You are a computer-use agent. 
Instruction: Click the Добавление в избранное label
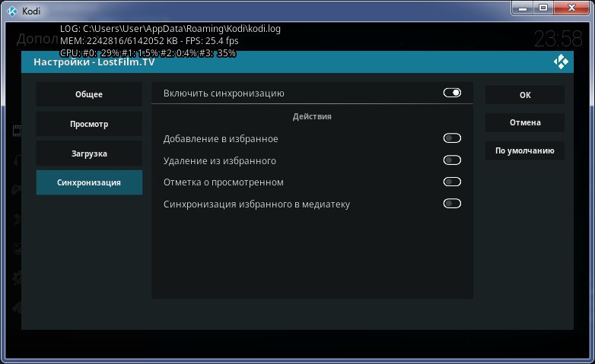[x=221, y=139]
